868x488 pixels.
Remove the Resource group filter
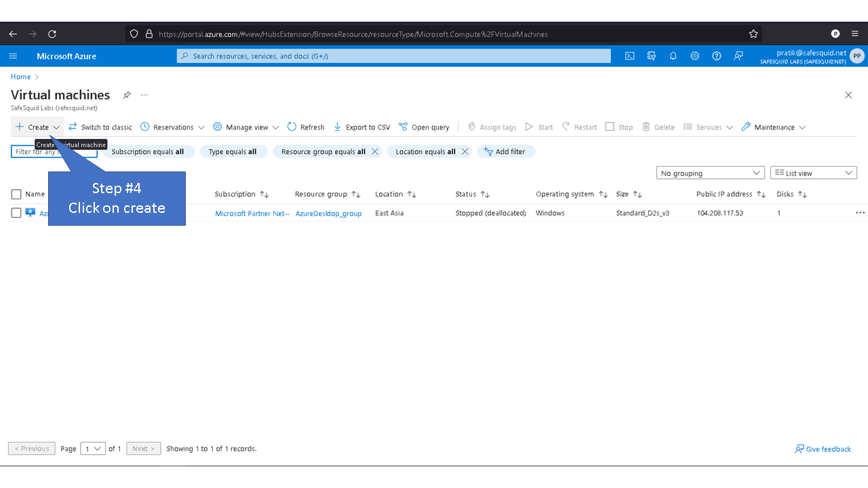pos(375,152)
